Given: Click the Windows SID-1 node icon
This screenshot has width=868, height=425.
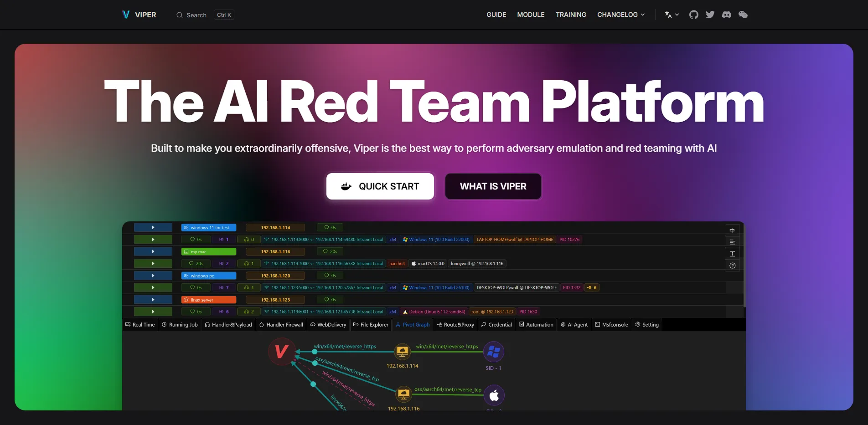Looking at the screenshot, I should click(494, 352).
